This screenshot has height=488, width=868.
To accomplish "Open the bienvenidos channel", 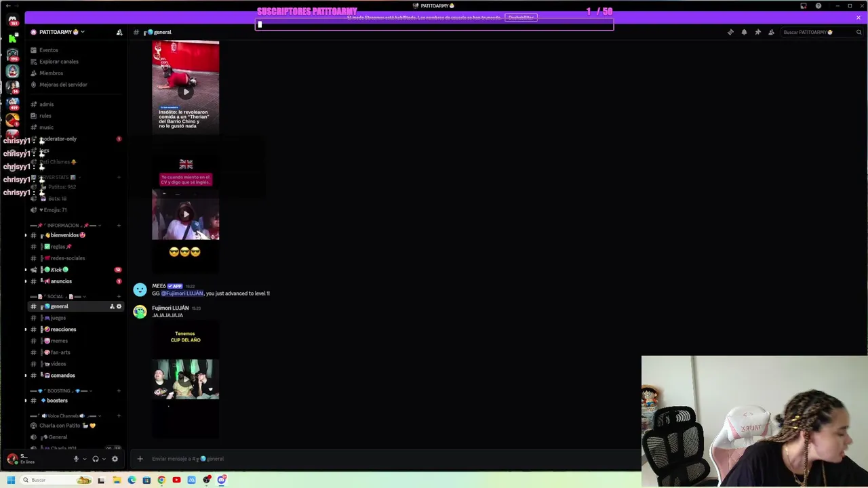I will click(x=75, y=235).
